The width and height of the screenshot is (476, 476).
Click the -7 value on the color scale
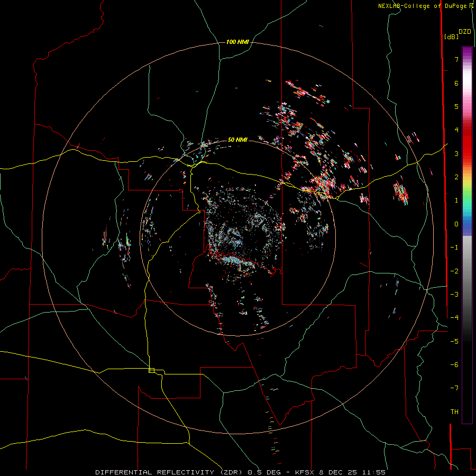tap(454, 388)
